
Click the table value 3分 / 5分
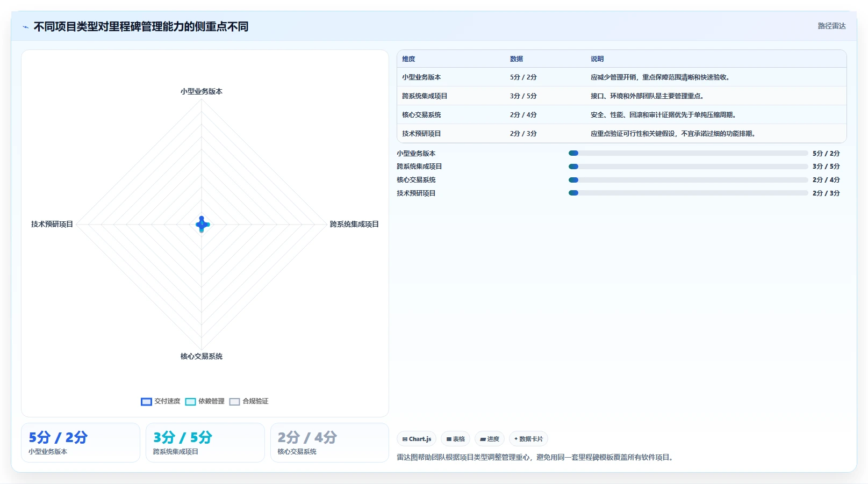(x=523, y=96)
